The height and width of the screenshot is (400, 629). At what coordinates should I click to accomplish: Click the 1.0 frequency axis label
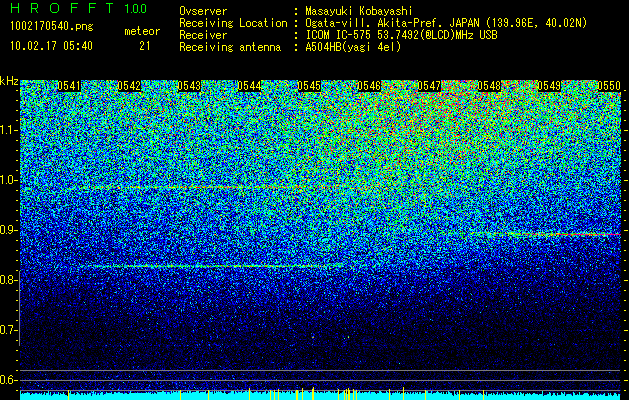click(x=9, y=180)
